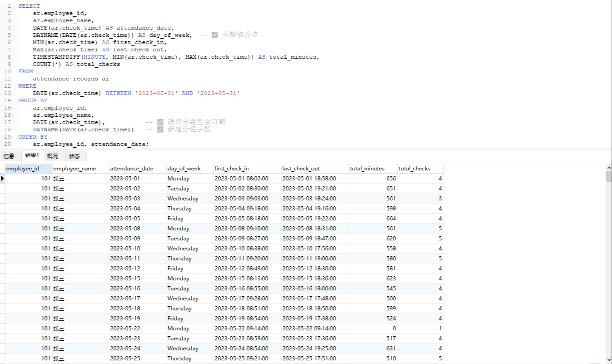Select the total_minutes cell showing 0
The height and width of the screenshot is (364, 612).
point(373,328)
